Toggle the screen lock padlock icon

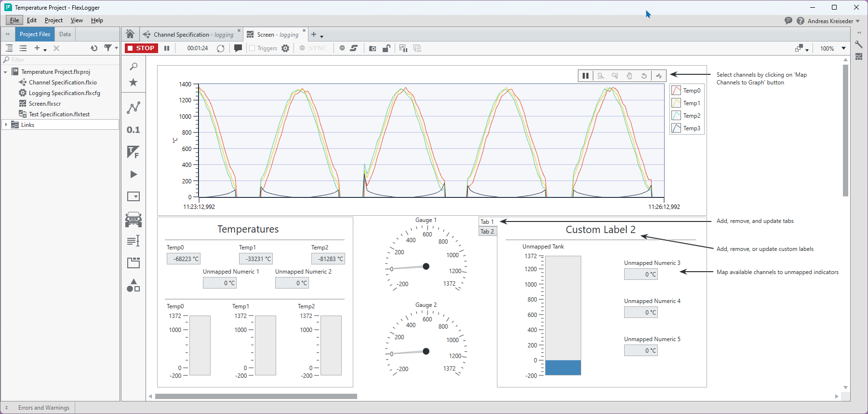coord(387,48)
